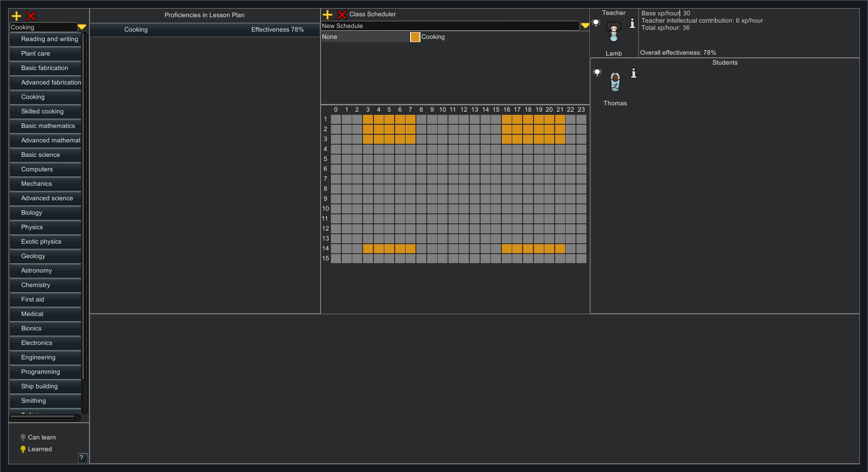Add Advanced science proficiency
868x472 pixels.
[x=46, y=198]
